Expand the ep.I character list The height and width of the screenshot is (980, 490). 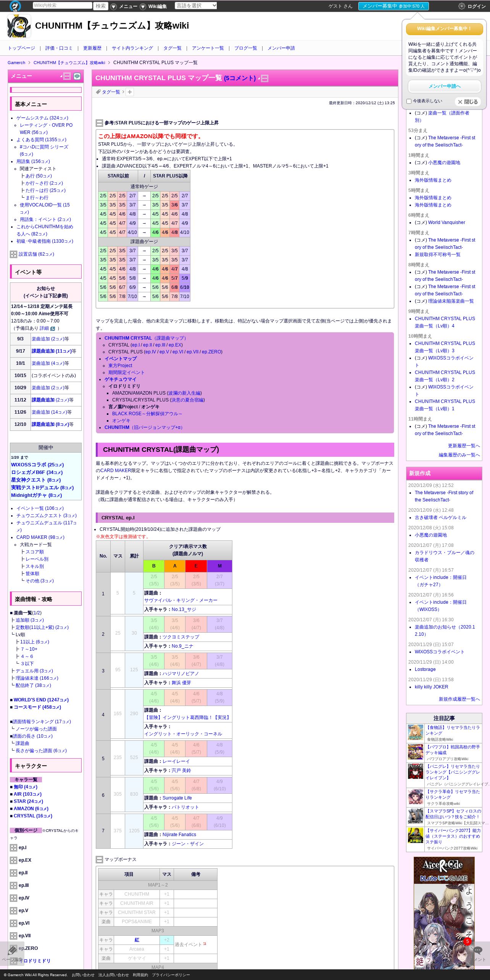tap(13, 848)
